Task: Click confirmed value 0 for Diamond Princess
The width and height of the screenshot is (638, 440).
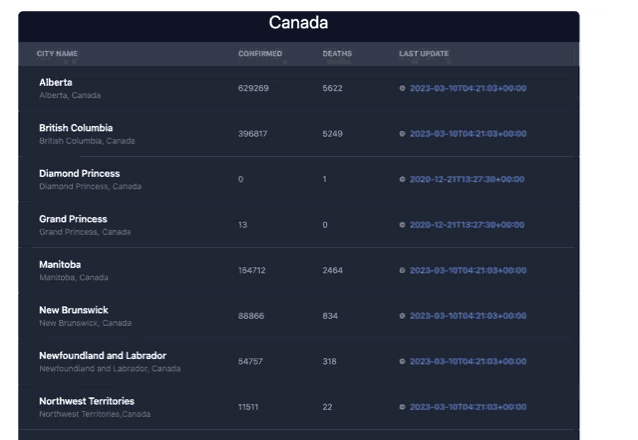Action: [x=240, y=180]
